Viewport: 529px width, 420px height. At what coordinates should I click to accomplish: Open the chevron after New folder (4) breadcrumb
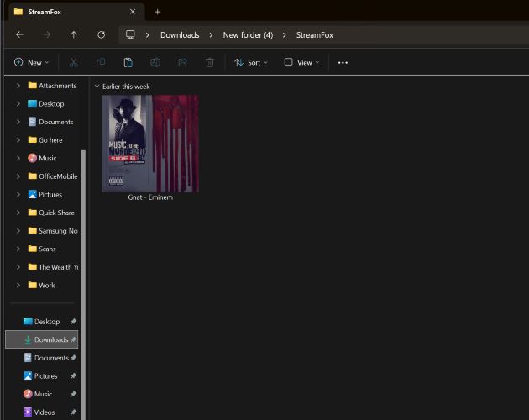point(285,35)
